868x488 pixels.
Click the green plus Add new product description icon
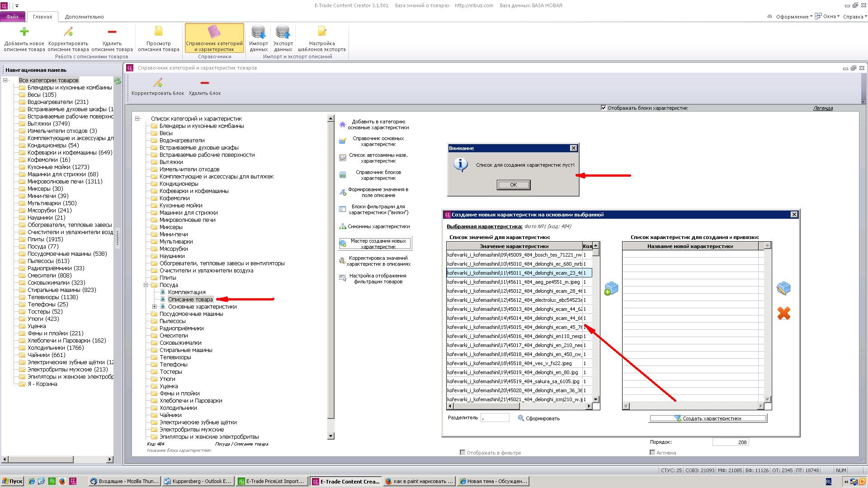24,32
